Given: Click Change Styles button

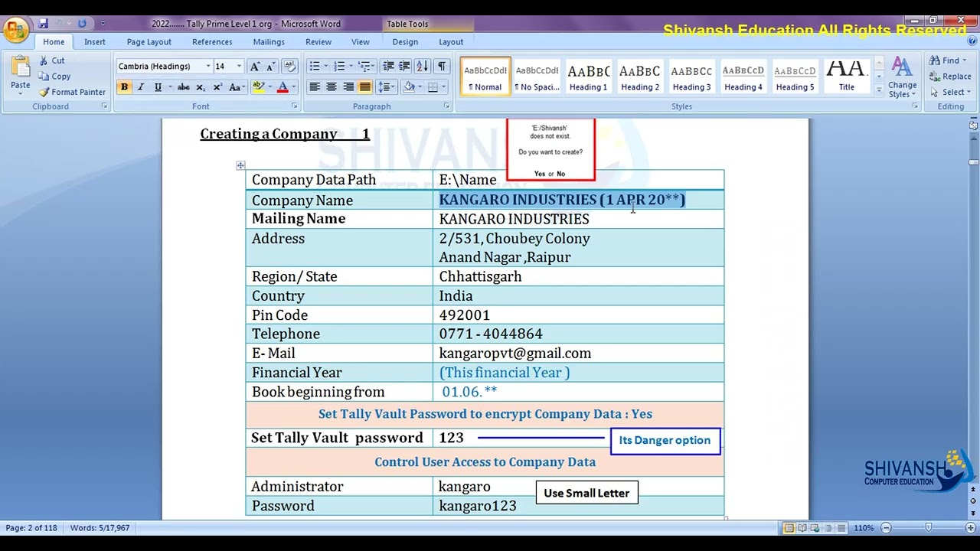Looking at the screenshot, I should [902, 77].
